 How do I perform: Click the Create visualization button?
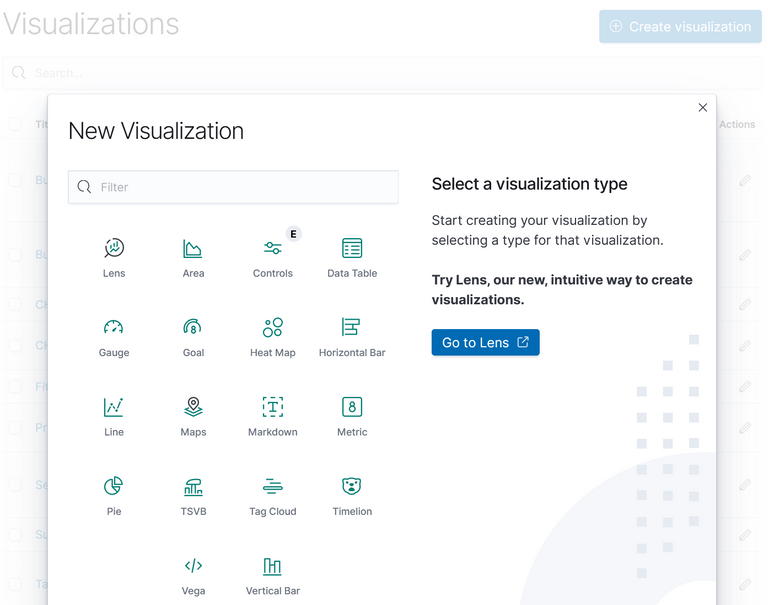(680, 26)
